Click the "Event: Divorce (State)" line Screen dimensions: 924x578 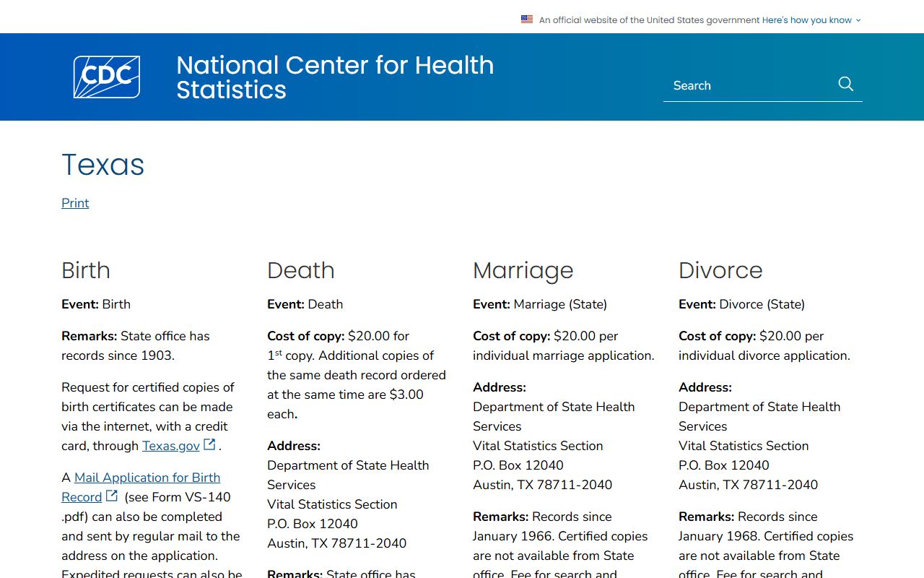tap(741, 304)
